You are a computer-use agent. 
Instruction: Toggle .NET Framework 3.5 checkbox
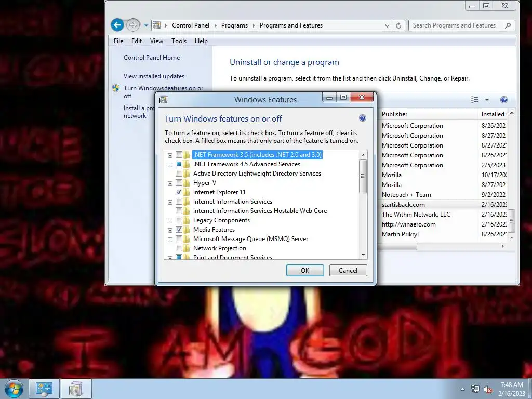click(x=179, y=155)
